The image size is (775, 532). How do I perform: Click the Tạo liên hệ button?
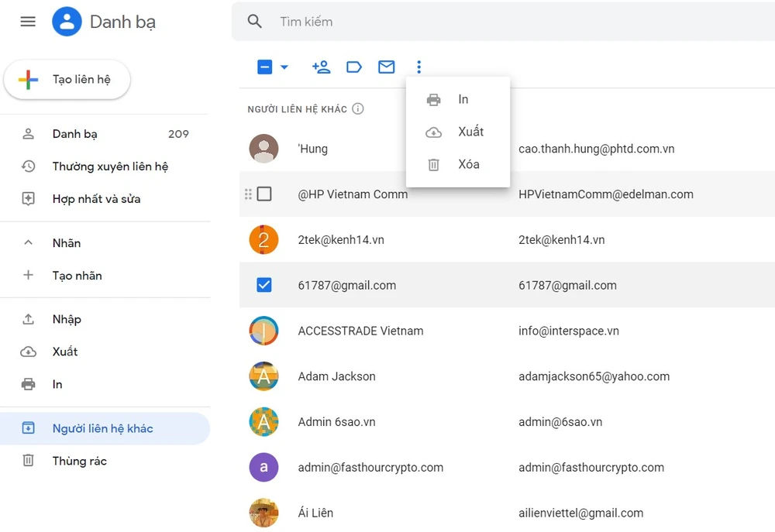pyautogui.click(x=67, y=79)
